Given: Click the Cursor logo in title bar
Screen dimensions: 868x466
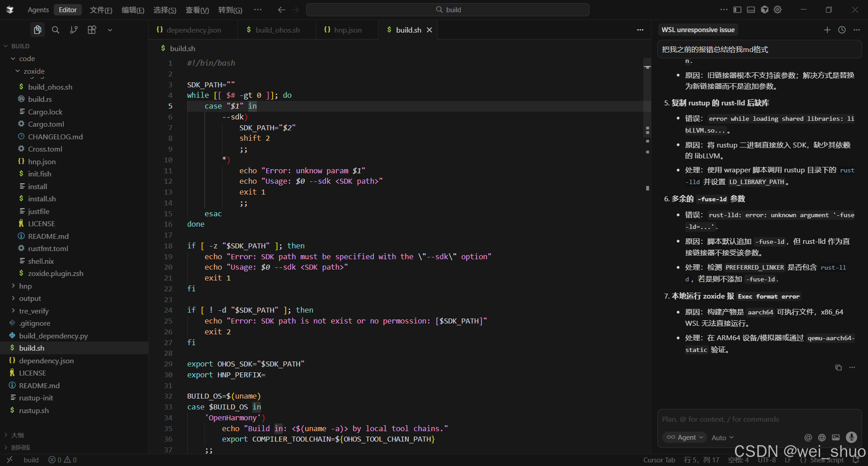Looking at the screenshot, I should pos(10,10).
